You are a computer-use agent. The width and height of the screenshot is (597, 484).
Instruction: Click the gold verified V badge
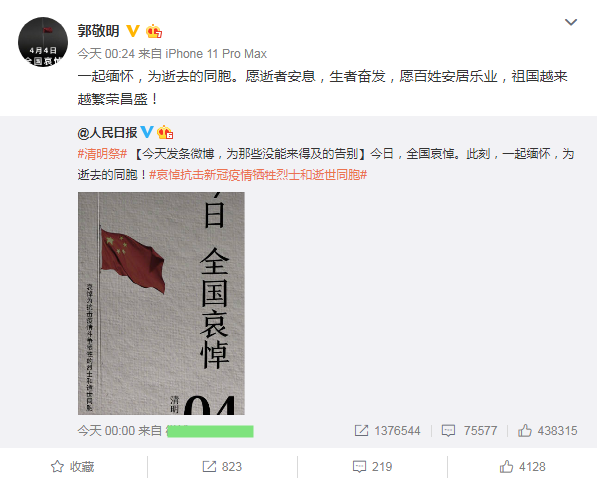click(x=132, y=31)
